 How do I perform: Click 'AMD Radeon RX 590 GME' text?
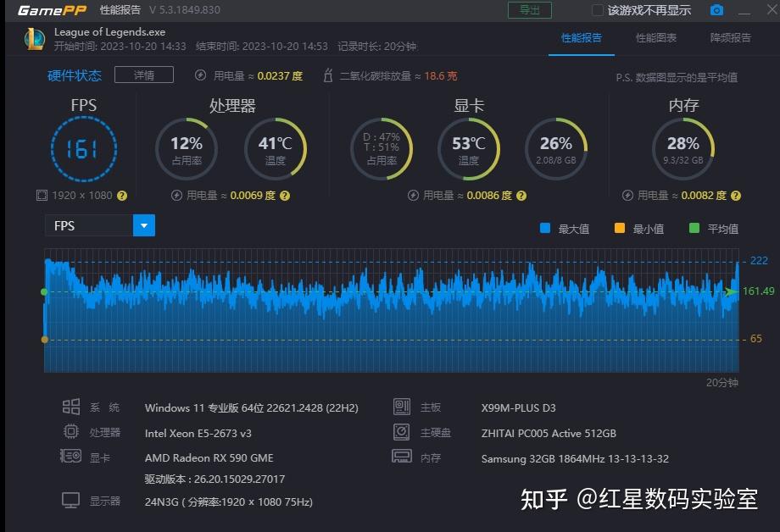pyautogui.click(x=209, y=458)
